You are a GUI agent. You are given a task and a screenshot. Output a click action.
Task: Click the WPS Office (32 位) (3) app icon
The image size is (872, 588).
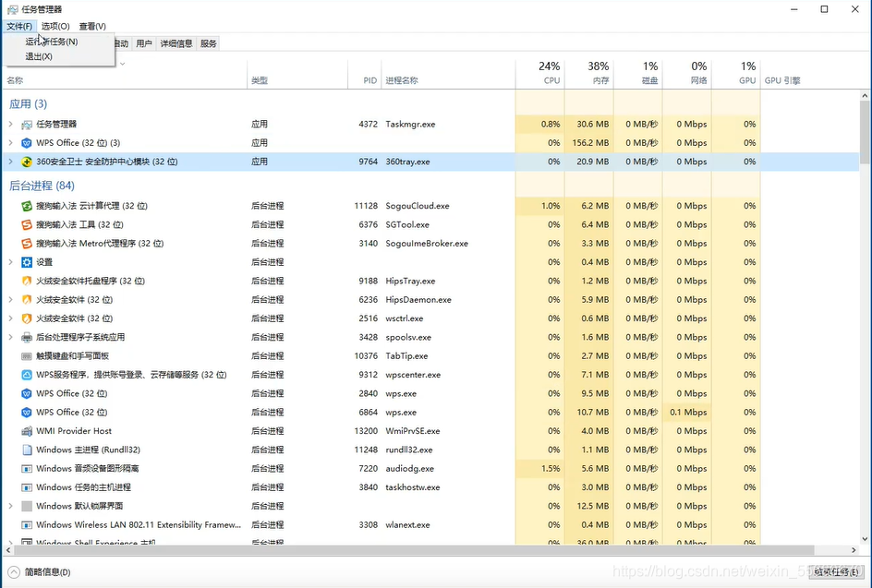(x=27, y=143)
